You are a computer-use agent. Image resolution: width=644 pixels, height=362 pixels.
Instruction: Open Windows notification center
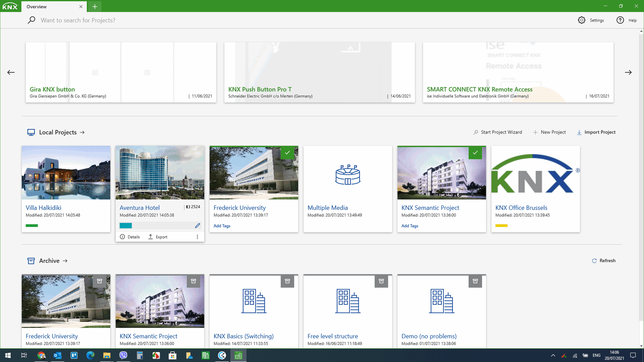(633, 355)
